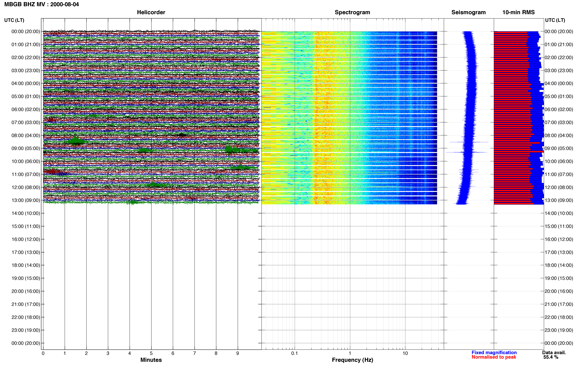
Task: Select the "Frequency (Hz)" axis title
Action: click(x=352, y=360)
